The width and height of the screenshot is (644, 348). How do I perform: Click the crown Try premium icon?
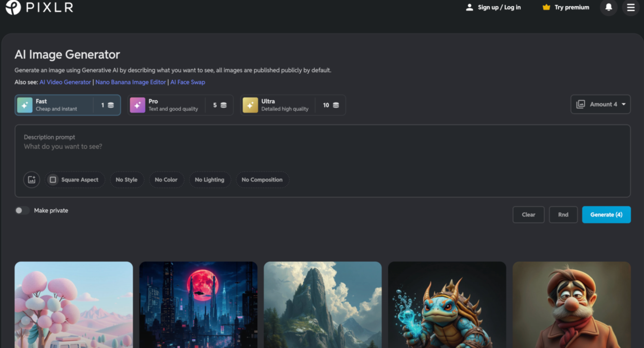tap(546, 7)
